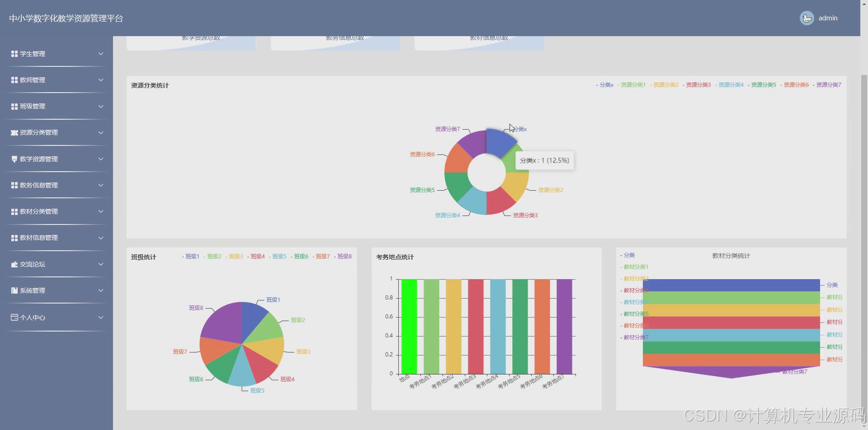Screen dimensions: 868x430
Task: Toggle 资源分类1 legend entry
Action: (x=632, y=85)
